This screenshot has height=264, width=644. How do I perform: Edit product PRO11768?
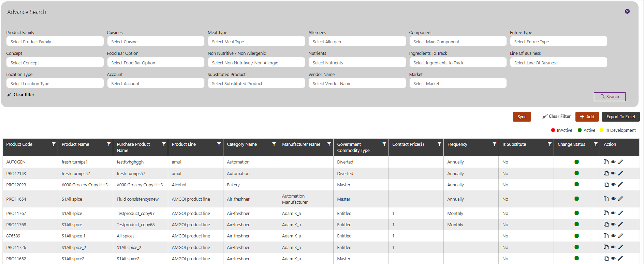[x=620, y=224]
